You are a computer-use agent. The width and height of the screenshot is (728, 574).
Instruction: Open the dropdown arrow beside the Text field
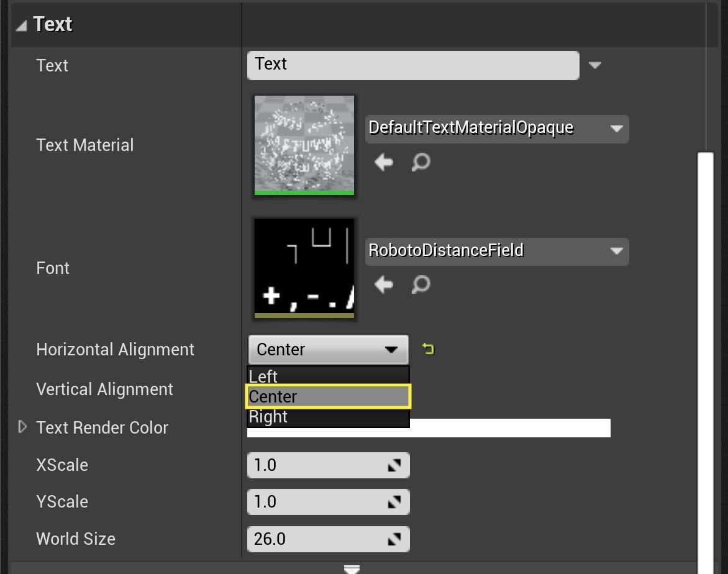coord(594,65)
